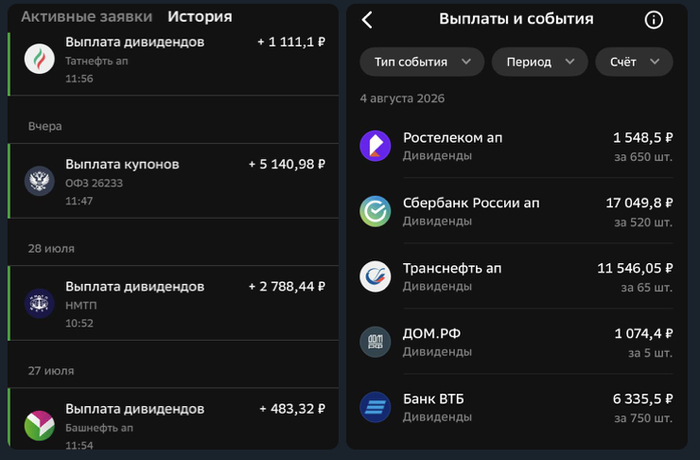Select the 10:52 timestamp
Image resolution: width=700 pixels, height=460 pixels.
coord(79,323)
